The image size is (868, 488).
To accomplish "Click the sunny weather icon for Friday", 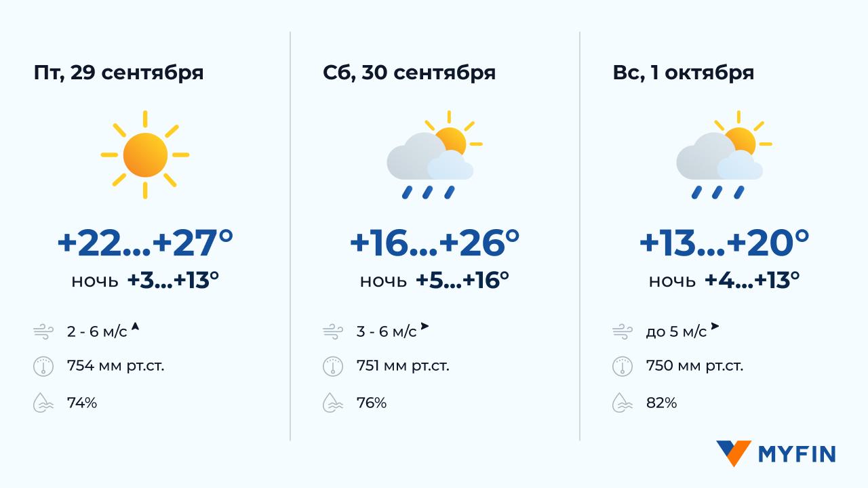I will [145, 155].
